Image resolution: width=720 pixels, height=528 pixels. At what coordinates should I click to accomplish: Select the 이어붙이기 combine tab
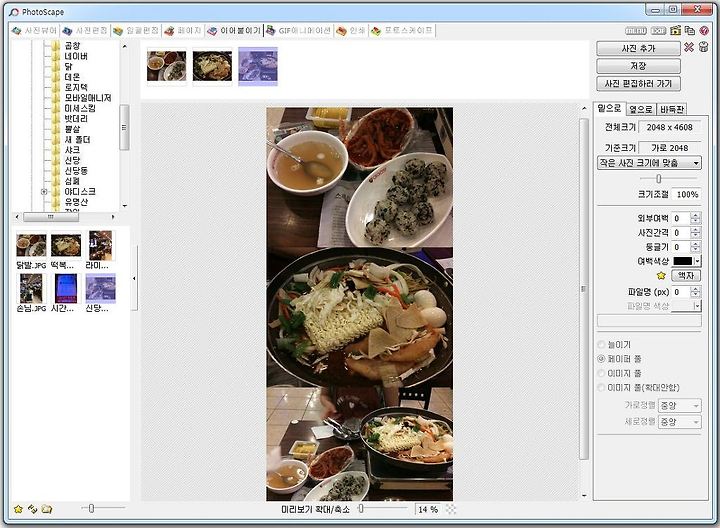click(234, 31)
